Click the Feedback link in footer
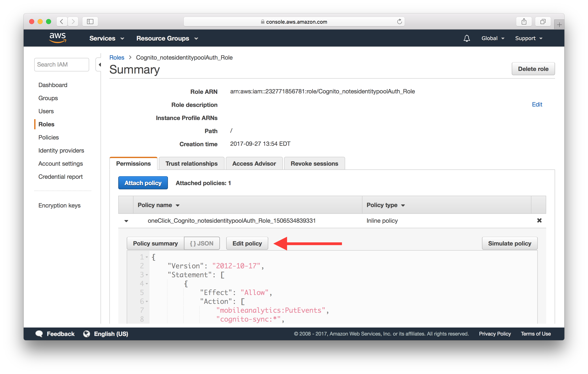Viewport: 588px width, 374px height. (x=61, y=334)
